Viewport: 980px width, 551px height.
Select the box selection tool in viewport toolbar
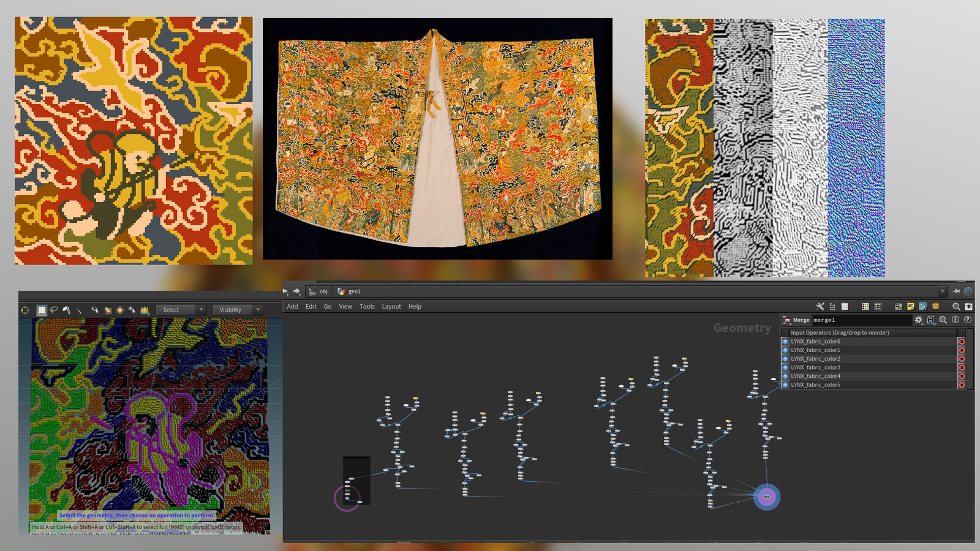pos(42,310)
